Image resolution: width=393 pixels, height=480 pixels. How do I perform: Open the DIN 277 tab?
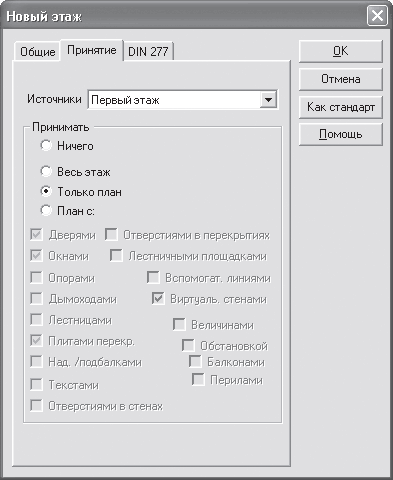(x=148, y=51)
